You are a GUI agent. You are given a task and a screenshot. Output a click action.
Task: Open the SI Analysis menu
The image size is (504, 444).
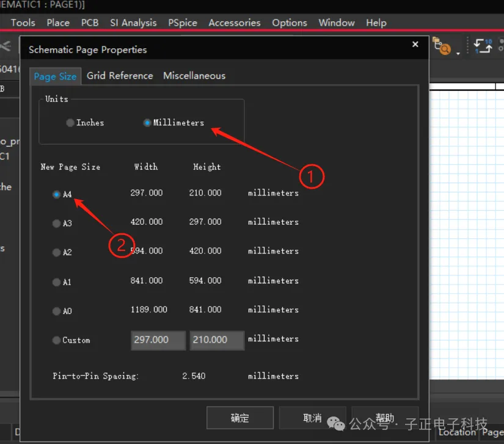[133, 23]
